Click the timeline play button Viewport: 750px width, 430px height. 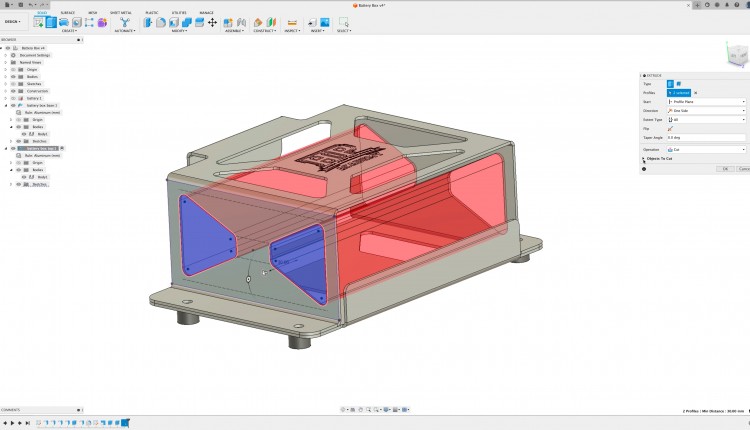pos(12,423)
